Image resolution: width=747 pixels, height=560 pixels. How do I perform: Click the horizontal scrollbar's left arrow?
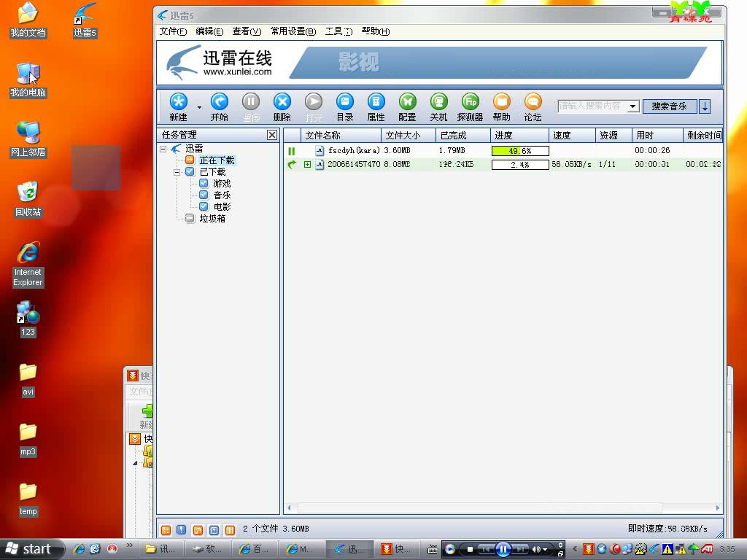coord(289,508)
